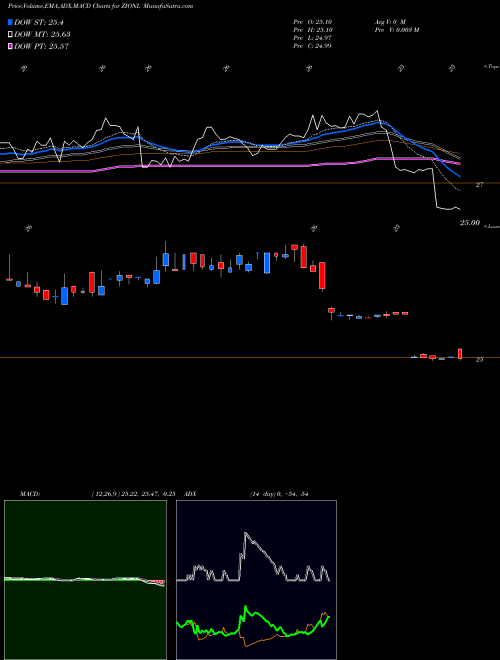Select the 'DOW PT: 25.57' legend text
The width and height of the screenshot is (500, 660).
41,46
